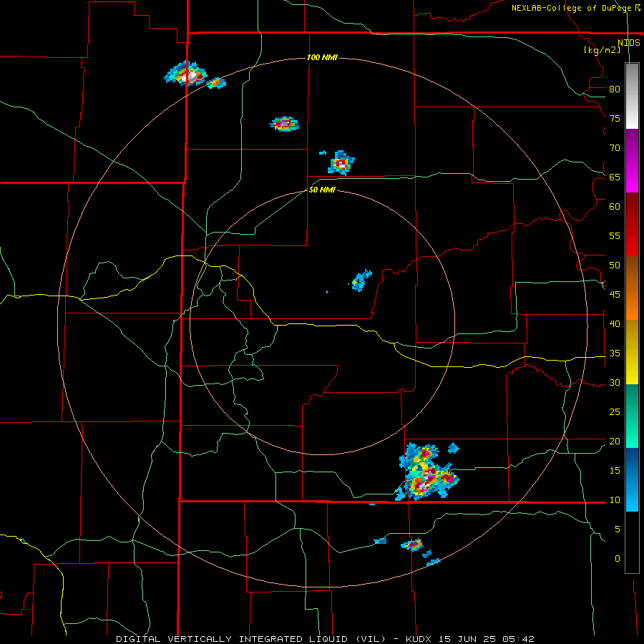Click the large storm cluster southeast of the 50 NMI ring
The width and height of the screenshot is (644, 644).
(426, 473)
